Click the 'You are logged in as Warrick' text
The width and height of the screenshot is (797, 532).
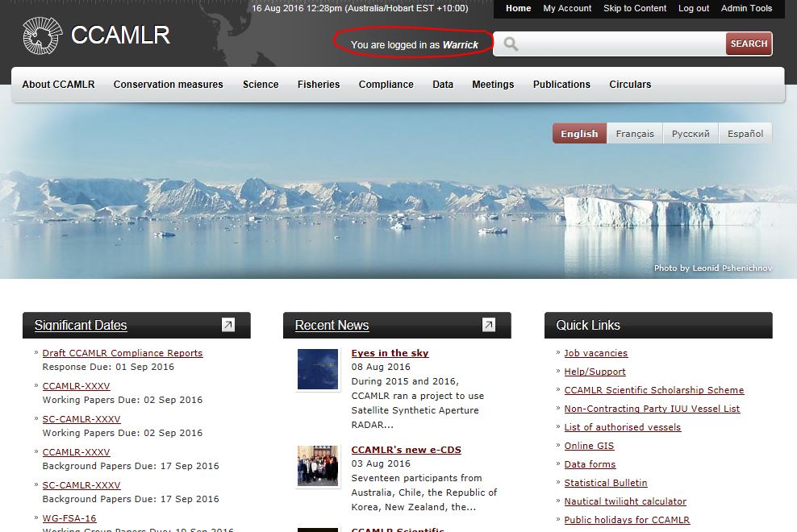415,44
